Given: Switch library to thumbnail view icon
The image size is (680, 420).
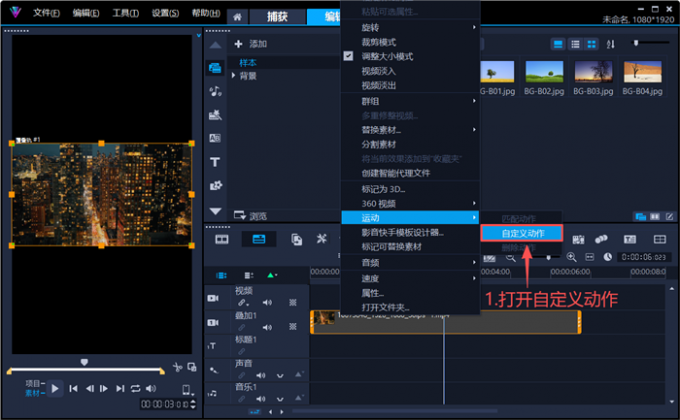Looking at the screenshot, I should (x=591, y=44).
